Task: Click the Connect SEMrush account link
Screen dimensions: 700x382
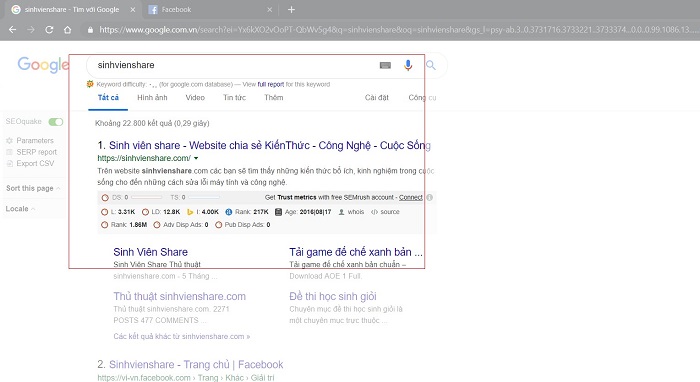Action: point(411,198)
